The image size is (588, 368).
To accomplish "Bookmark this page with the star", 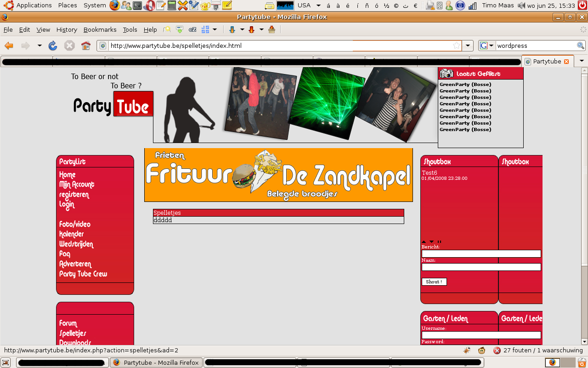I will pos(456,46).
